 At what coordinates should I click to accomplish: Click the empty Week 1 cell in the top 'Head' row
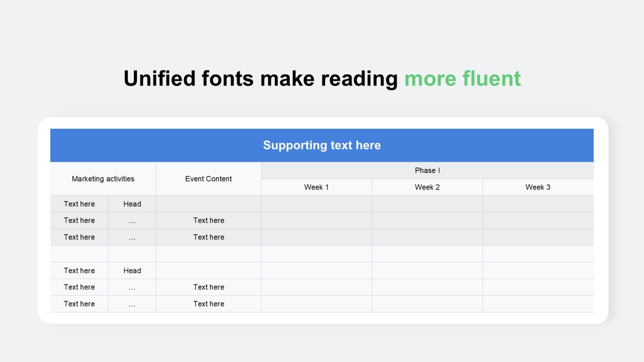pos(316,204)
